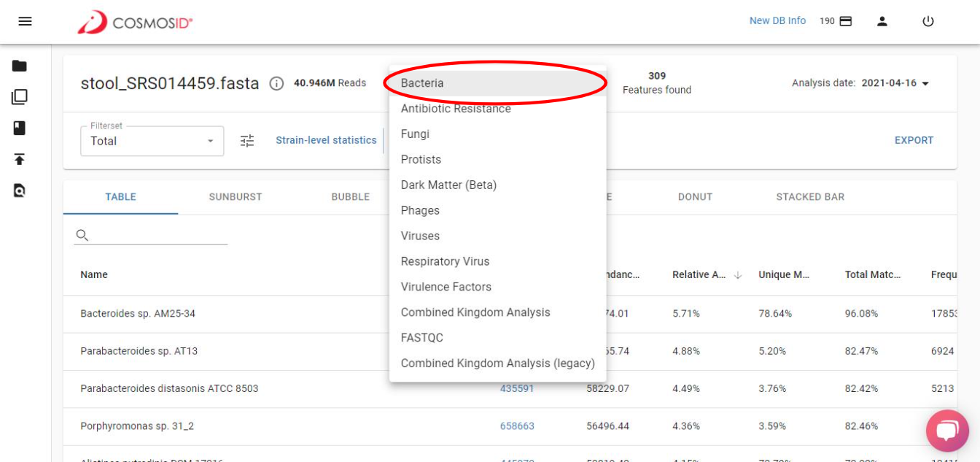This screenshot has height=462, width=980.
Task: Choose Virulence Factors option
Action: pyautogui.click(x=498, y=288)
